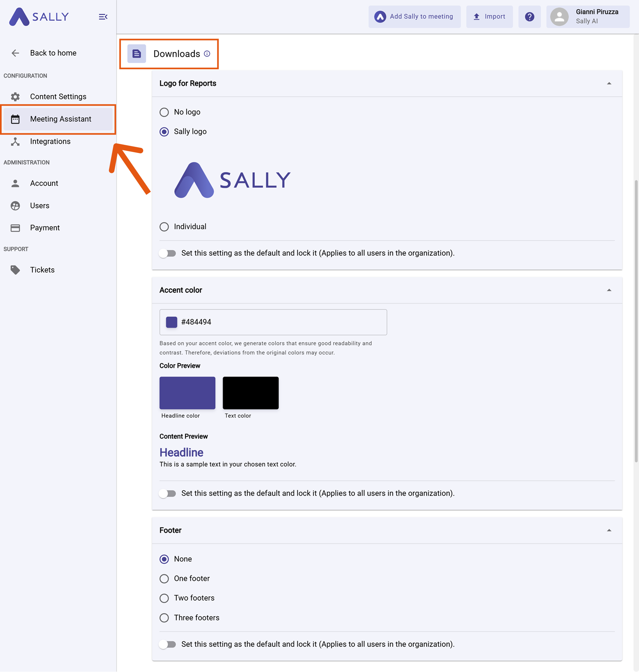Click the Integrations branch icon
Viewport: 639px width, 672px height.
coord(15,142)
